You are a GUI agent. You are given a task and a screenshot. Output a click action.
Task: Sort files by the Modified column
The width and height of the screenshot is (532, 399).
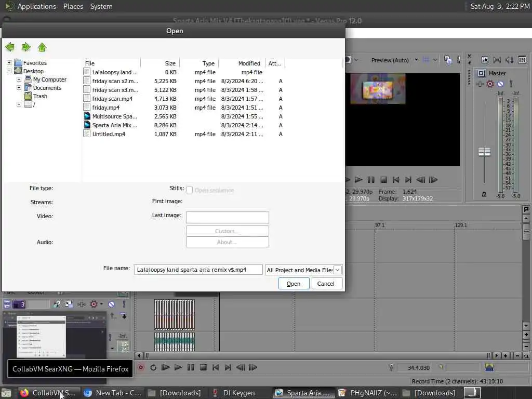pos(242,63)
